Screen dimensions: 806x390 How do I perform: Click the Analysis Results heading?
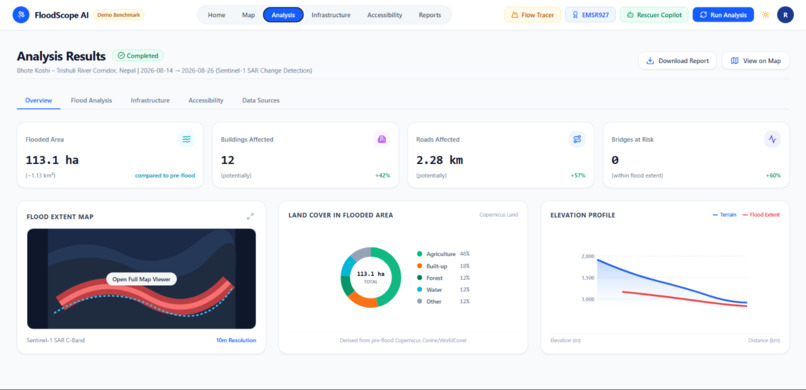coord(61,56)
